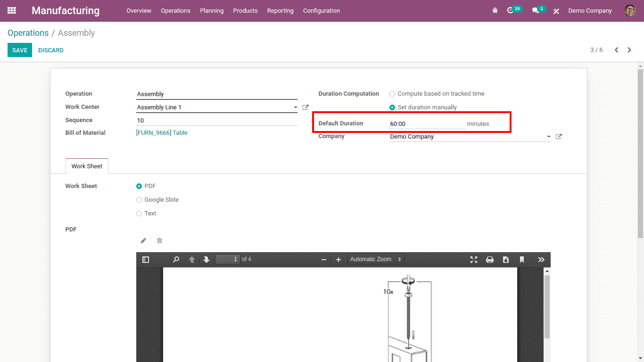644x362 pixels.
Task: Click the Sequence field with 10
Action: point(217,121)
